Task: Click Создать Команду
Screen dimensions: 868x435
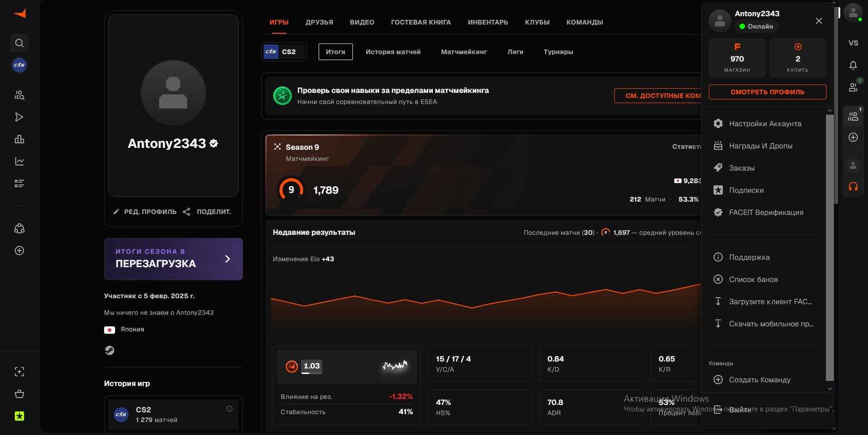Action: [763, 380]
